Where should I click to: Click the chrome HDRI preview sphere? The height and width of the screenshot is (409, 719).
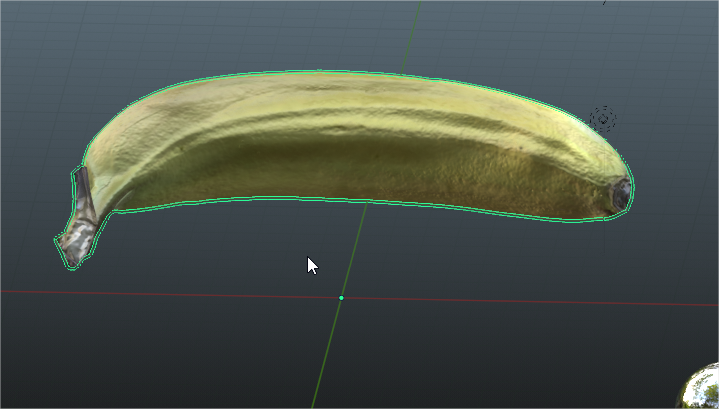click(x=705, y=392)
